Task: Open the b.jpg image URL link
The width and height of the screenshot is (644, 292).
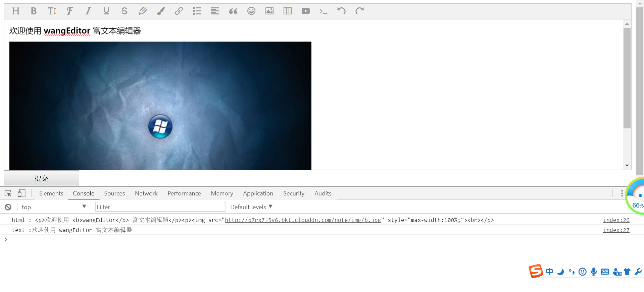Action: (303, 220)
